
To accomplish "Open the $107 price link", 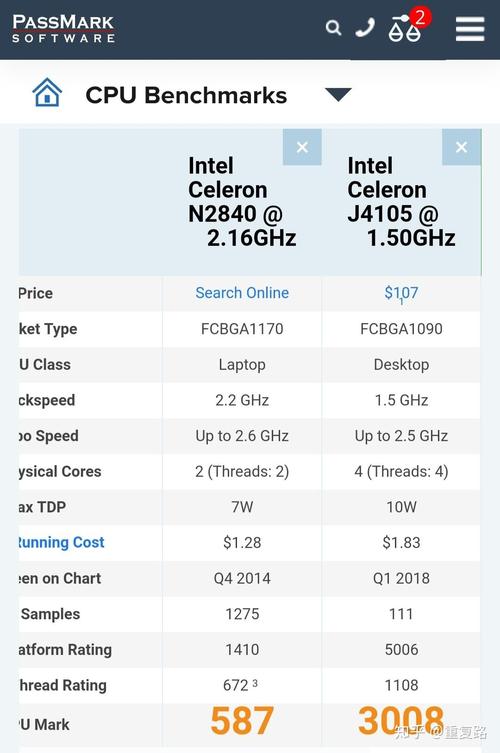I will tap(401, 292).
